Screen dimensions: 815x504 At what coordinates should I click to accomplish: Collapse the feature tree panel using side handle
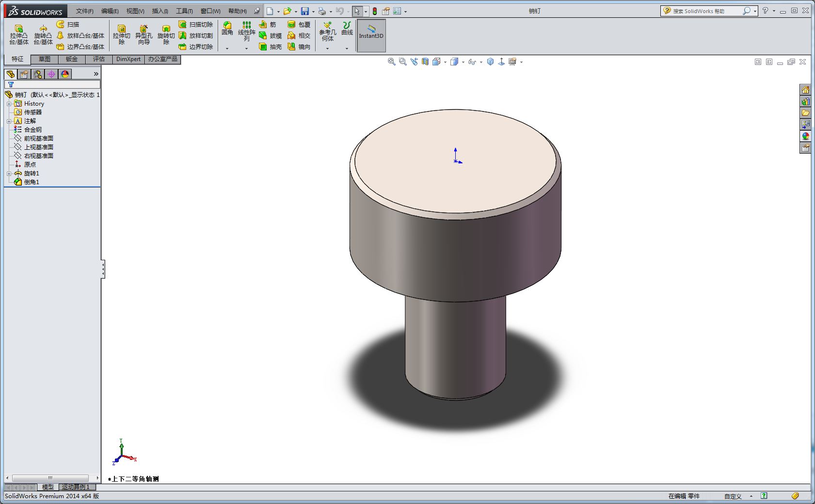[103, 269]
